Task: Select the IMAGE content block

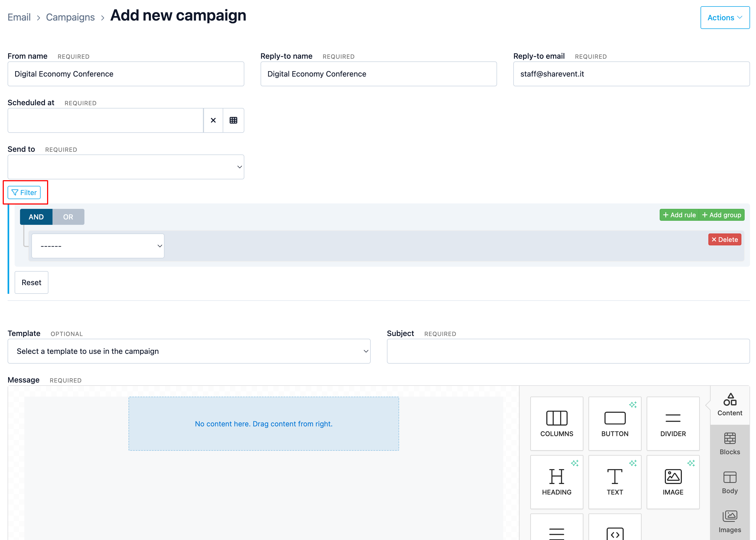Action: [673, 482]
